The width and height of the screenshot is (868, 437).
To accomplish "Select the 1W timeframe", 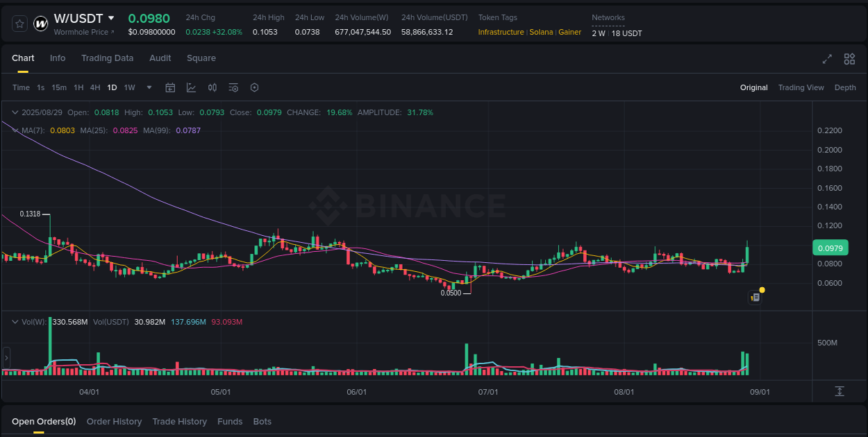I will point(129,87).
